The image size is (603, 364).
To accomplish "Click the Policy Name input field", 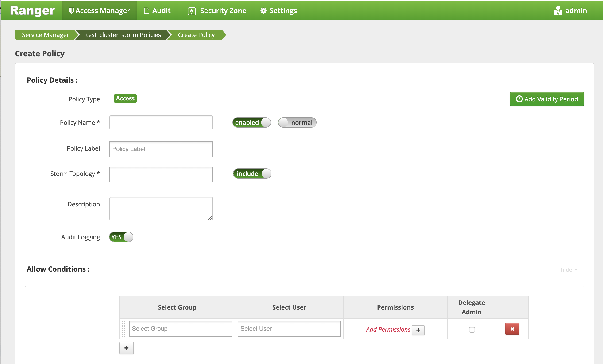I will (x=161, y=122).
